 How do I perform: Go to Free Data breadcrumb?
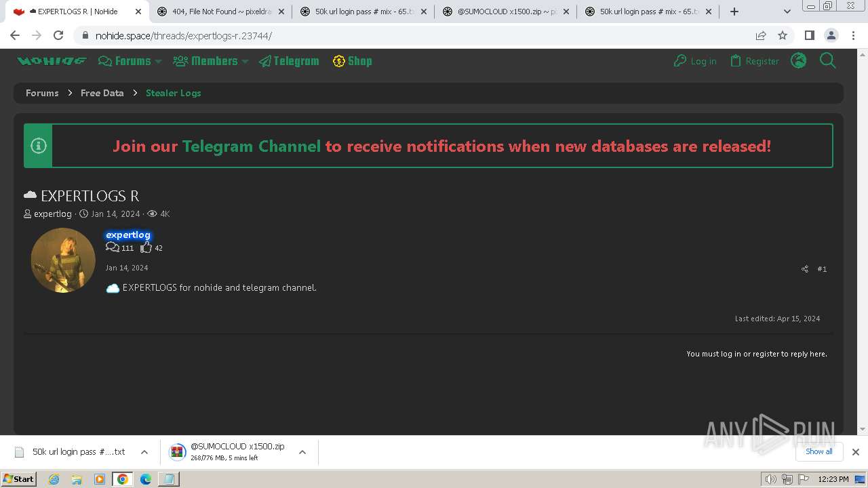click(x=102, y=93)
